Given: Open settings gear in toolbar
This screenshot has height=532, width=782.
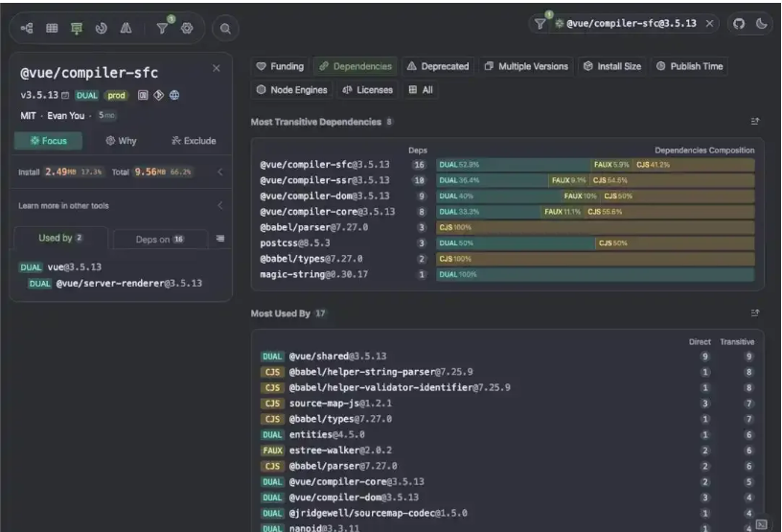Looking at the screenshot, I should 187,28.
